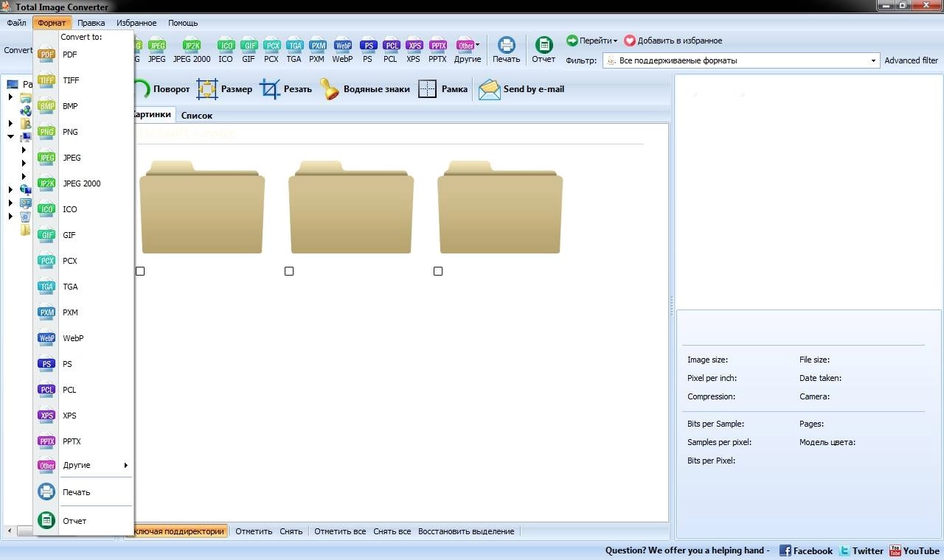Screen dimensions: 944x560
Task: Tick checkbox under the first folder thumbnail
Action: pos(140,271)
